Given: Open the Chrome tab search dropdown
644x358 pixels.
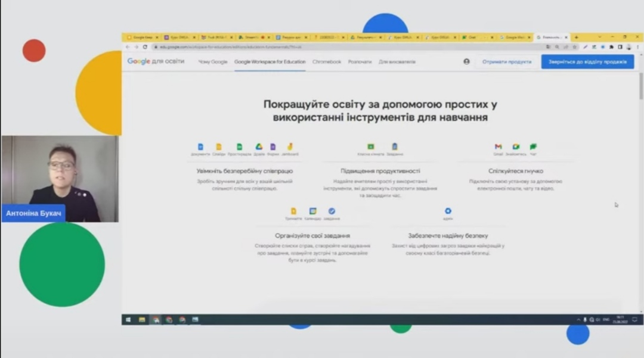Looking at the screenshot, I should 600,37.
